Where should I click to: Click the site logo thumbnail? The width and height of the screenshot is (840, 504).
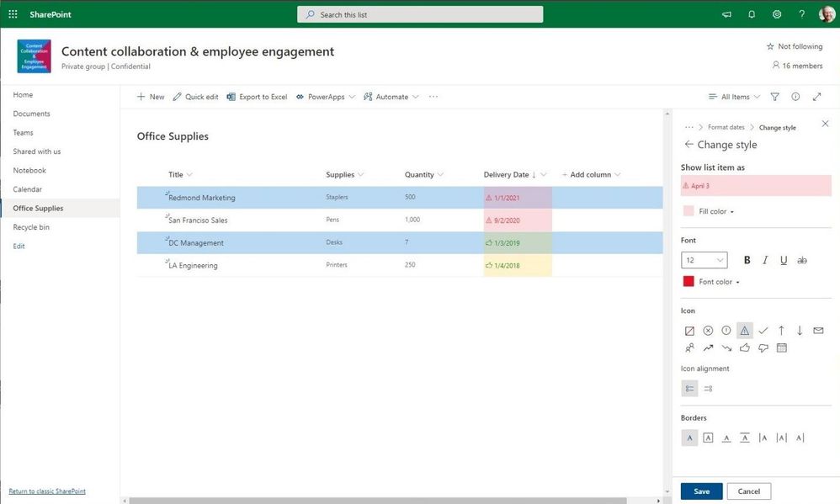(x=35, y=56)
